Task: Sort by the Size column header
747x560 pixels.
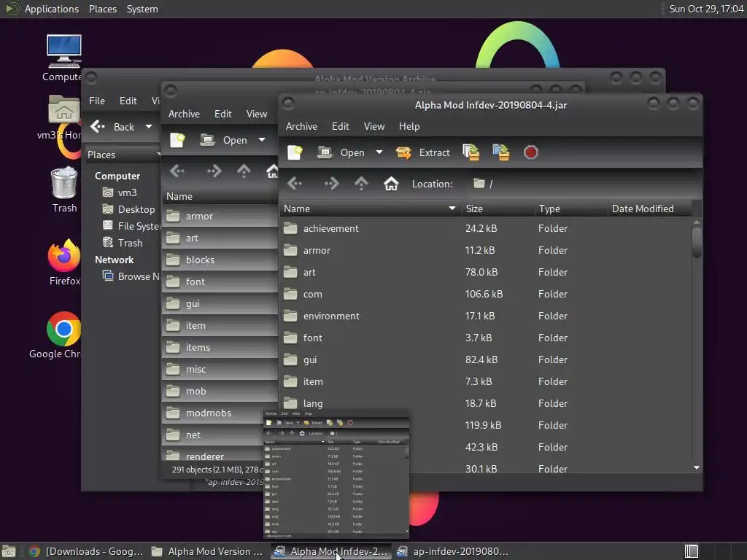Action: tap(498, 209)
